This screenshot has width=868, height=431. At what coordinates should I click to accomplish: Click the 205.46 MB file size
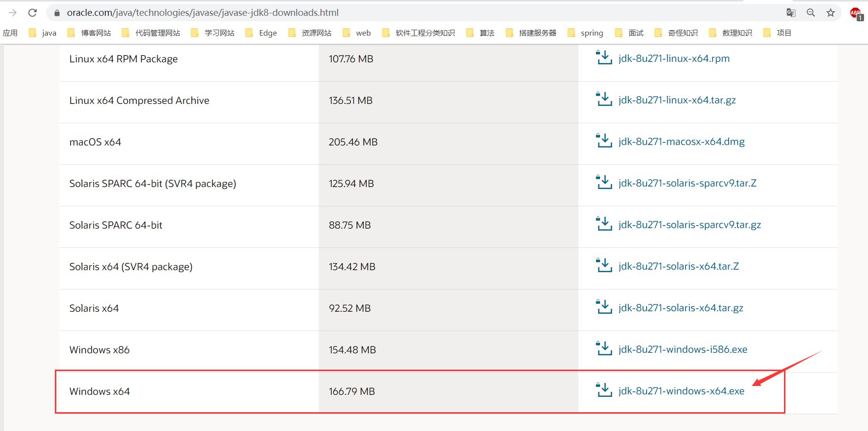[353, 142]
